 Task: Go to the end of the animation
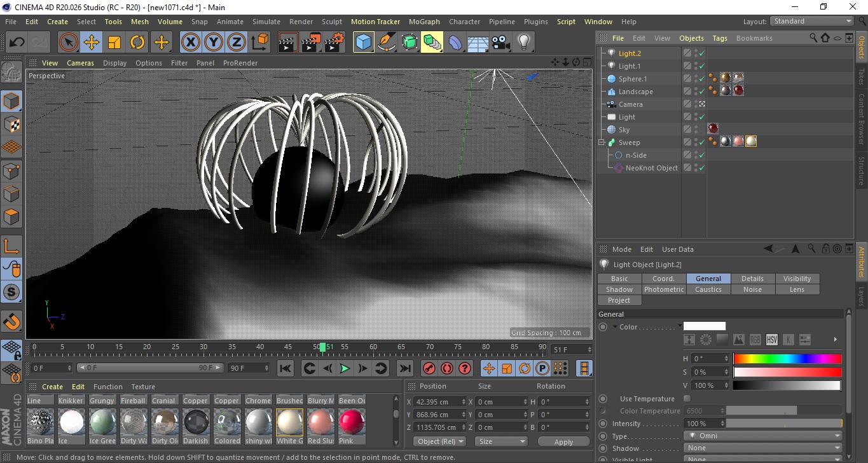coord(404,368)
